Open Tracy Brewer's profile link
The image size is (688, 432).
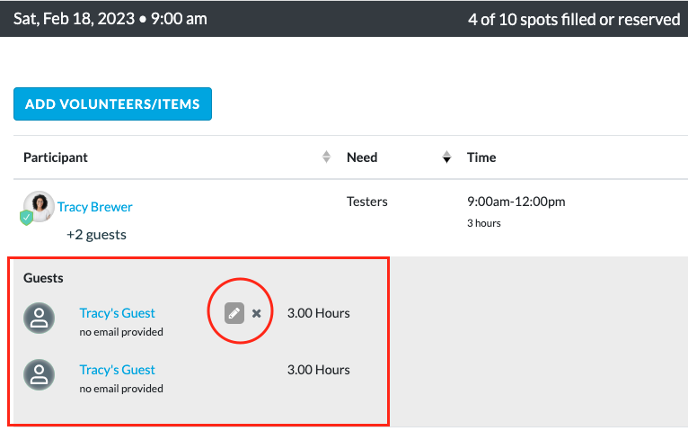coord(95,207)
